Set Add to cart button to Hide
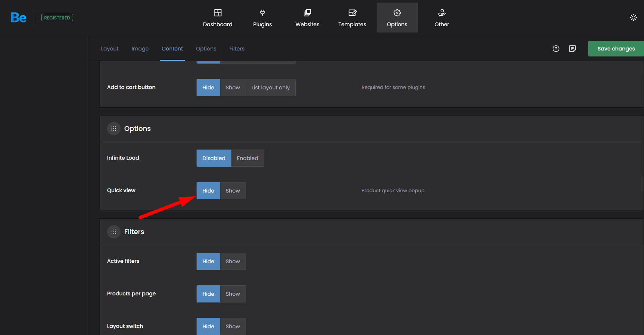The width and height of the screenshot is (644, 335). click(208, 87)
